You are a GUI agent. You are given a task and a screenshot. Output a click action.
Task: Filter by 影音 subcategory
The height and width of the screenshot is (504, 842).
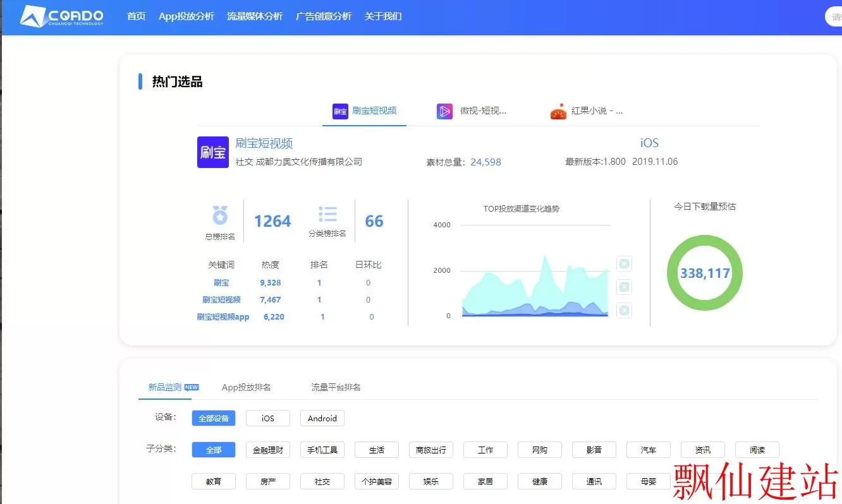594,450
